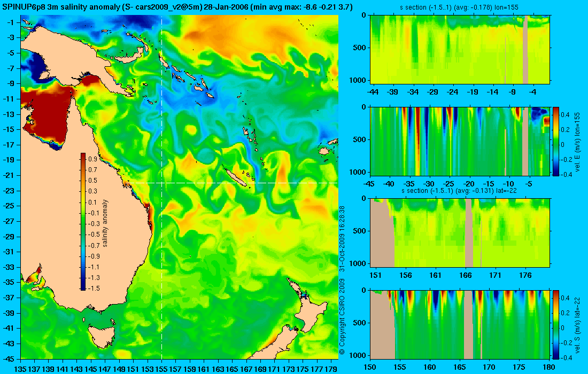
Task: Click the '-0.4' tick on vel. S colorbar
Action: (x=567, y=357)
